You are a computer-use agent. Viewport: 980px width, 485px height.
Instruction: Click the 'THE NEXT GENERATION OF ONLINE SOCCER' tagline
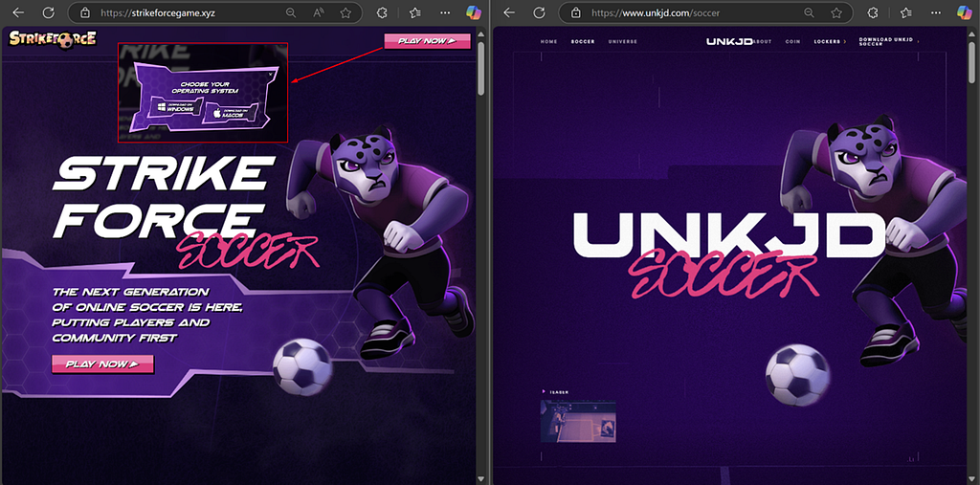147,315
